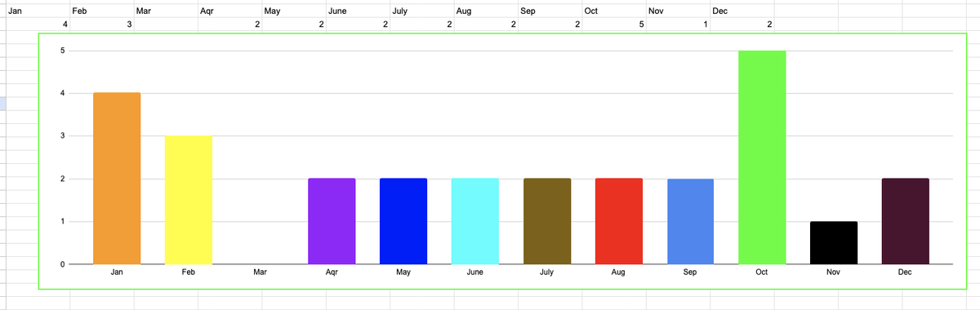
Task: Select the dark maroon Dec bar
Action: pos(906,221)
